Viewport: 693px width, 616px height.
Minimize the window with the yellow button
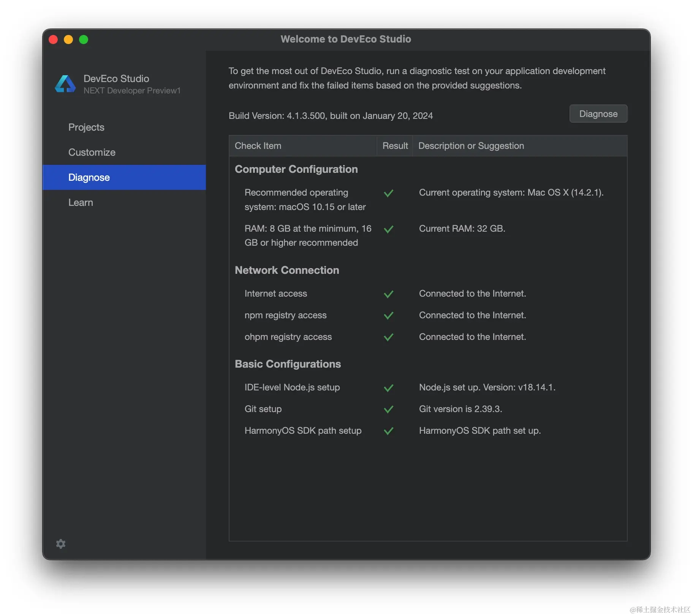(68, 39)
